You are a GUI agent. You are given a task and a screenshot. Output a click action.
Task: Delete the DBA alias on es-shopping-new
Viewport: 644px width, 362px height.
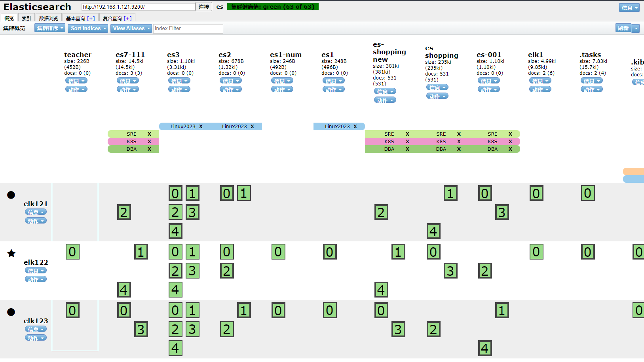(407, 149)
